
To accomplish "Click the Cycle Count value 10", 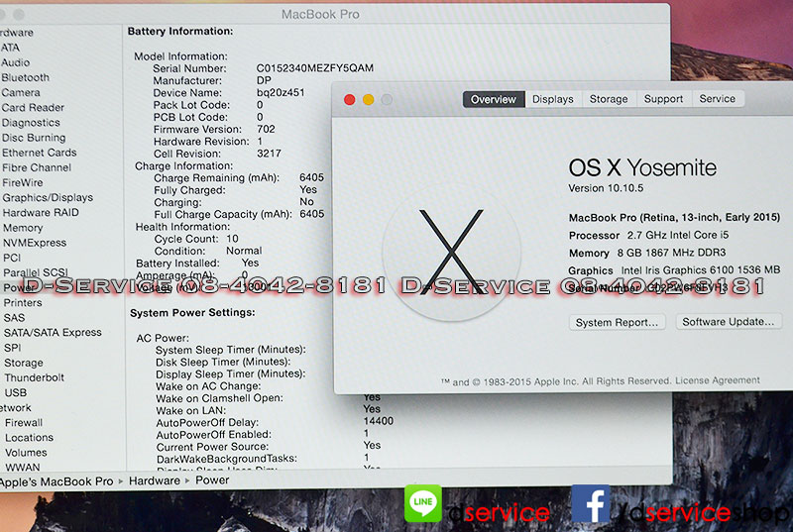I will point(232,239).
